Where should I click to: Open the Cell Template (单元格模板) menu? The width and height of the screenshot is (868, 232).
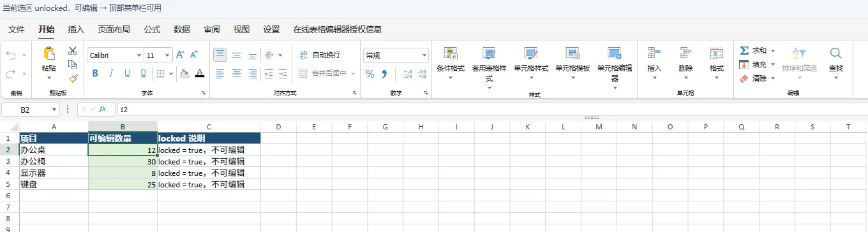point(572,63)
